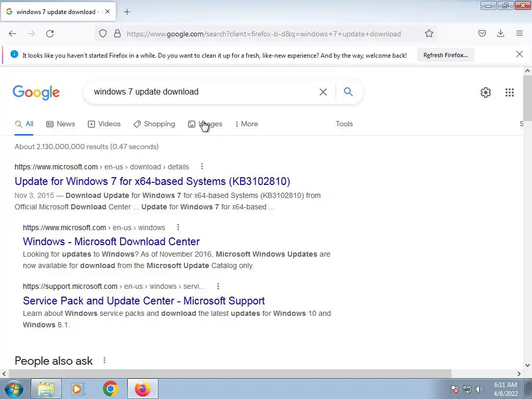Open People also ask options menu
Viewport: 532px width, 399px height.
click(x=104, y=361)
